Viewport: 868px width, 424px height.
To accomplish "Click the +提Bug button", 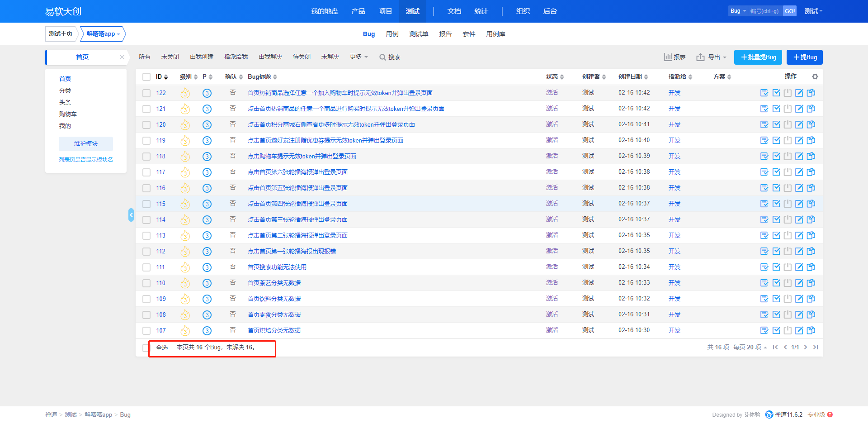I will tap(805, 57).
